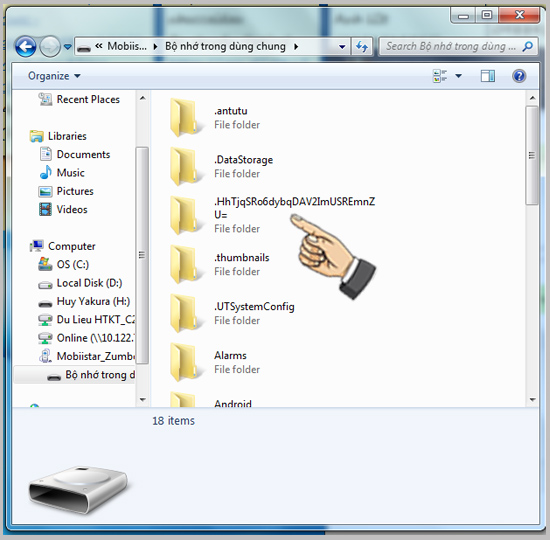
Task: Open the view options dropdown arrow
Action: click(458, 76)
